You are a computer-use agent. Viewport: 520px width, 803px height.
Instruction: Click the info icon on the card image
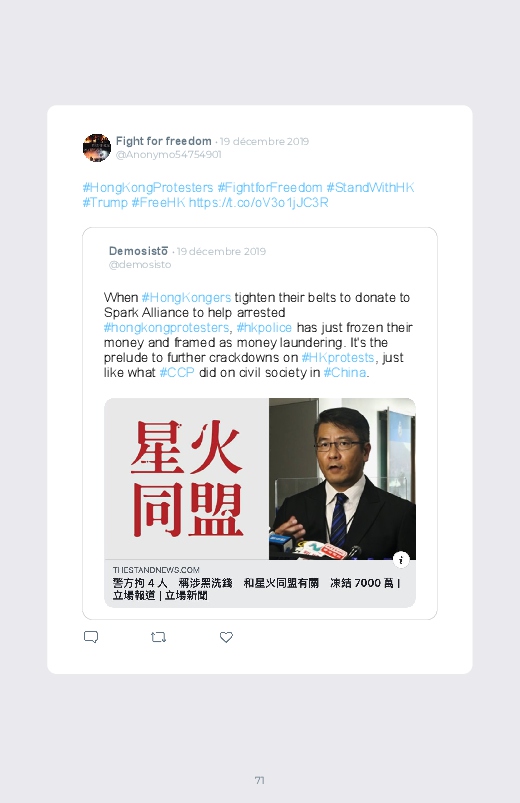pyautogui.click(x=401, y=560)
